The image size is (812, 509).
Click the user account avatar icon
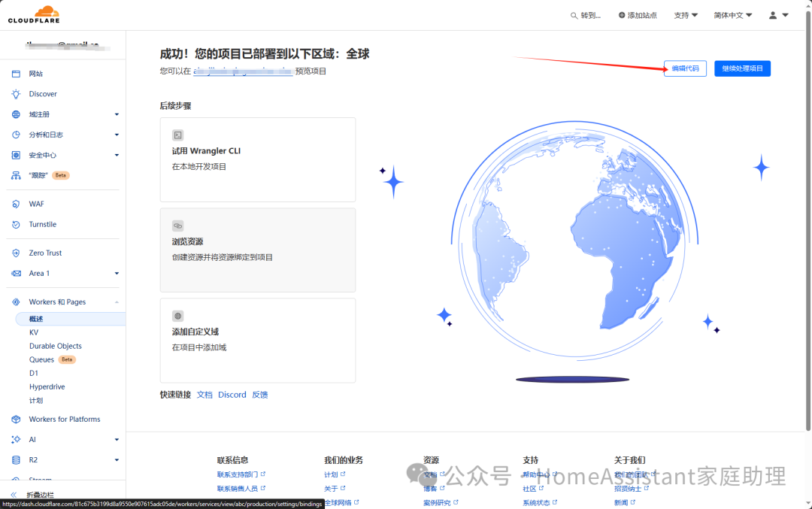[773, 15]
